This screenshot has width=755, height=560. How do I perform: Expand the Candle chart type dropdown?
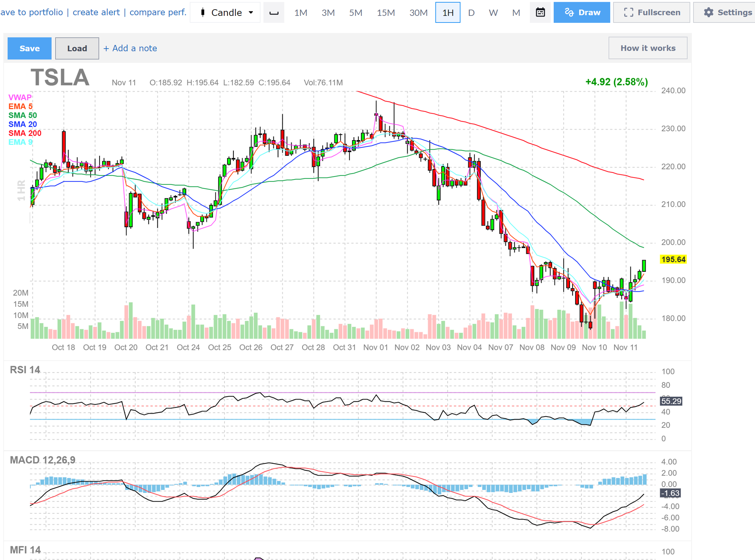click(226, 13)
